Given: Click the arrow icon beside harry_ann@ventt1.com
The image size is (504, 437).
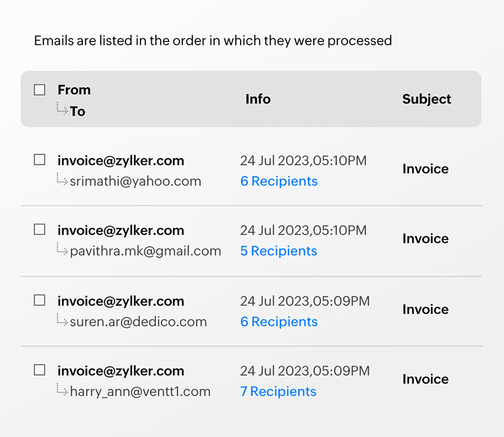Looking at the screenshot, I should (62, 390).
